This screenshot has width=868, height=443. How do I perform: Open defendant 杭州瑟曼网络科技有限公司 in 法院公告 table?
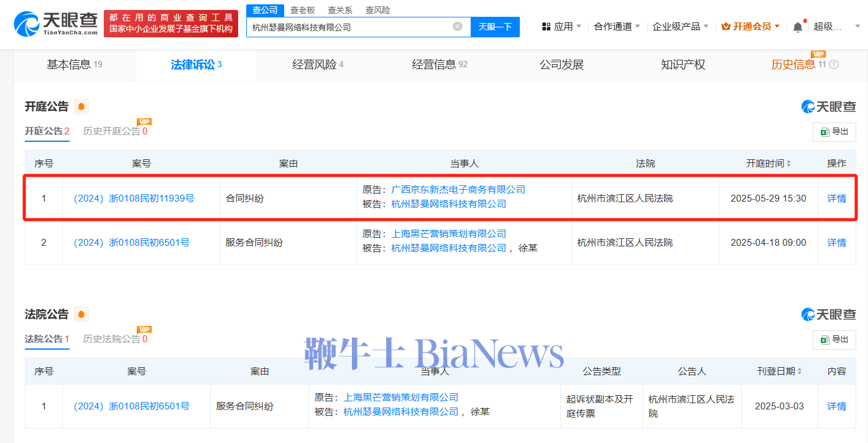401,412
